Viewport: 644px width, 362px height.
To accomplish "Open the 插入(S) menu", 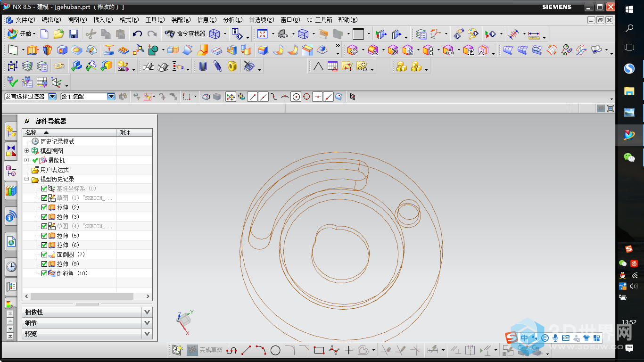I will 103,20.
